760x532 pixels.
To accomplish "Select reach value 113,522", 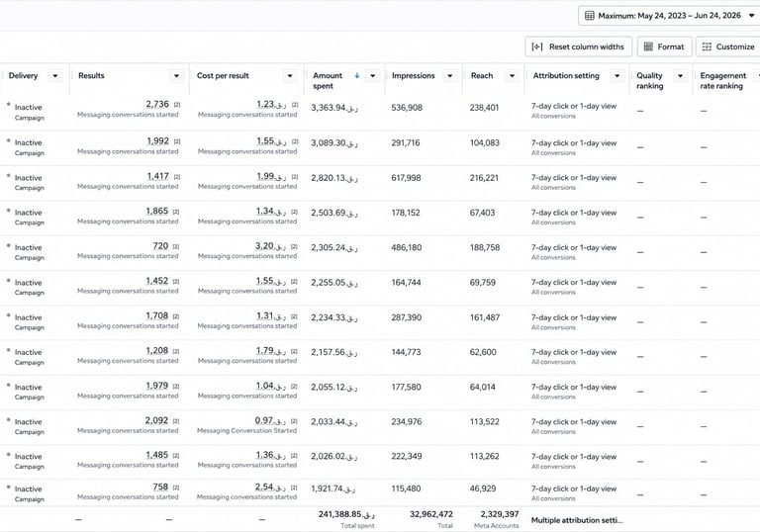I will 484,422.
